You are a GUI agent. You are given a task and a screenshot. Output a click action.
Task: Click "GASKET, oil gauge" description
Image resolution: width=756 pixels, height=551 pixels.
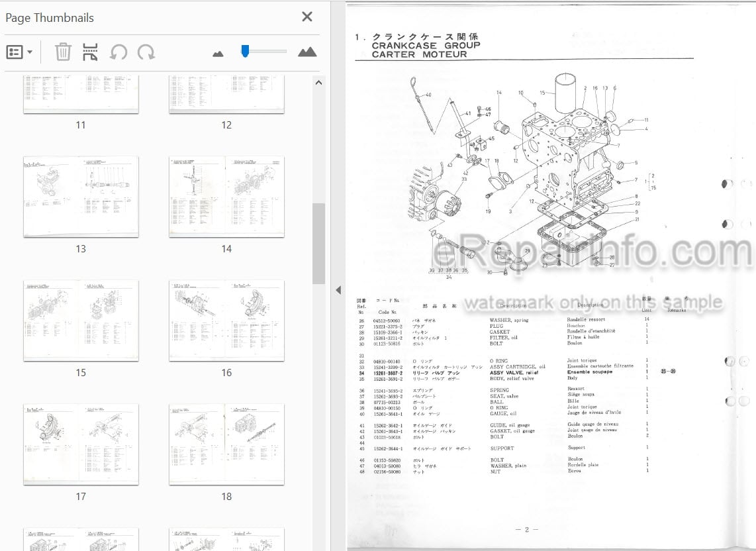(512, 431)
